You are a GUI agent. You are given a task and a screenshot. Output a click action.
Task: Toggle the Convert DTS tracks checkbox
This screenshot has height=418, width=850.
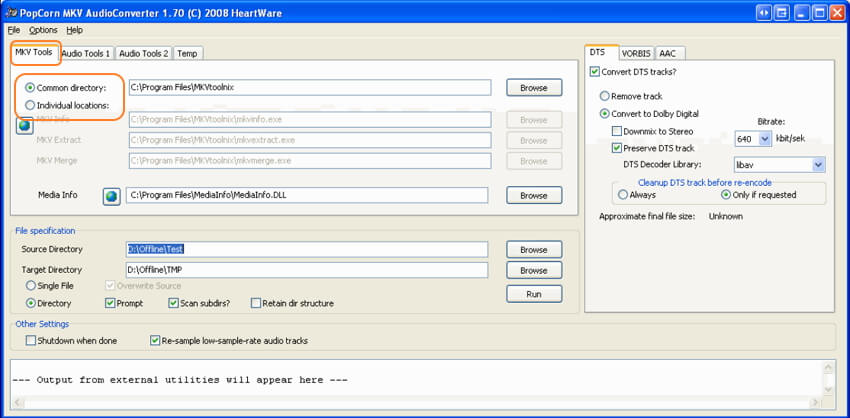pos(595,71)
